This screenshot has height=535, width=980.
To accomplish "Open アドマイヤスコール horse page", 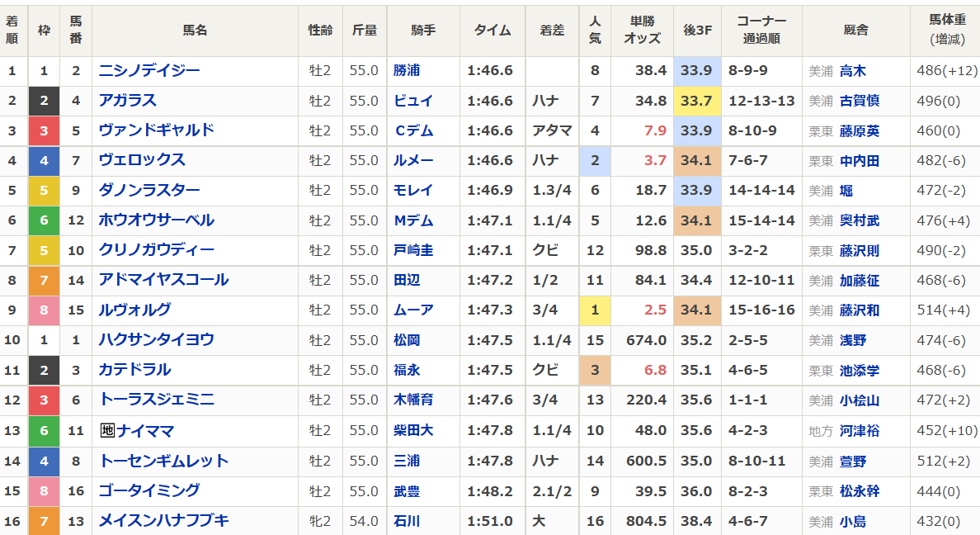I will (164, 280).
